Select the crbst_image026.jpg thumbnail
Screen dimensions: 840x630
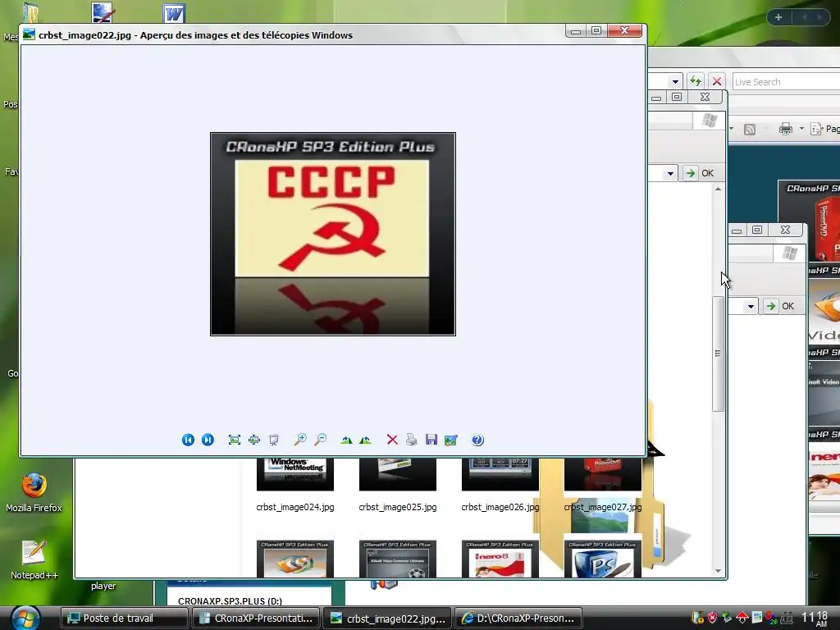point(500,474)
